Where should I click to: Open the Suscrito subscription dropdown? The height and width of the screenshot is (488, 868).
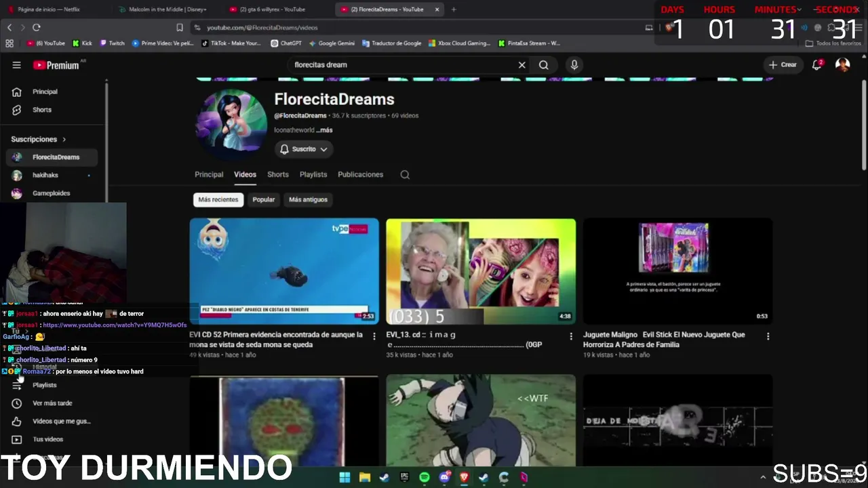pyautogui.click(x=304, y=149)
